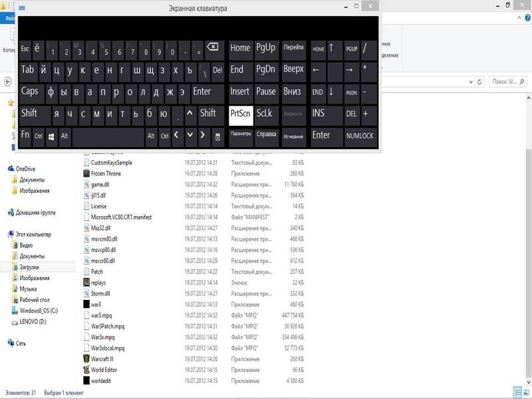
Task: Click the Параметры key on keyboard
Action: pos(241,134)
